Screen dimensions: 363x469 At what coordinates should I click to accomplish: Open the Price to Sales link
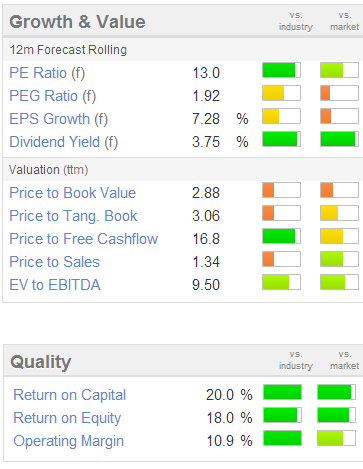pyautogui.click(x=54, y=262)
